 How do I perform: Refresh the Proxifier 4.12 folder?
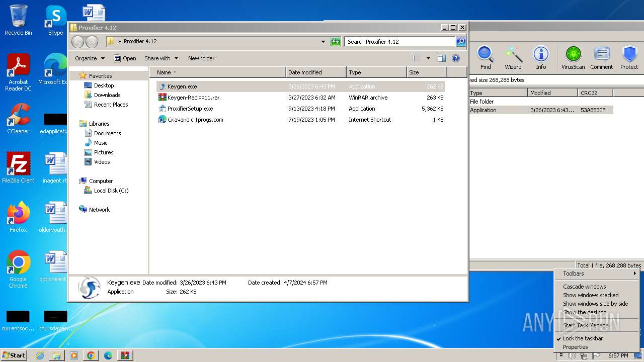(336, 42)
